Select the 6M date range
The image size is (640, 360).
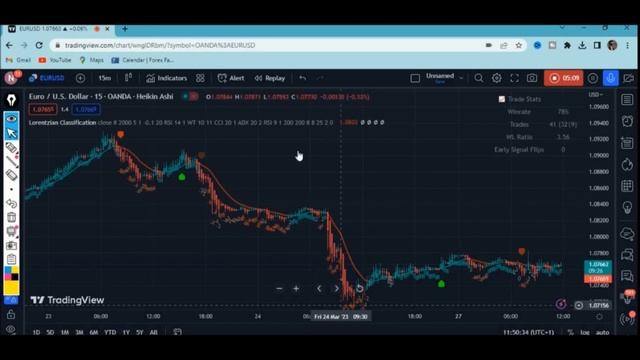(x=94, y=332)
